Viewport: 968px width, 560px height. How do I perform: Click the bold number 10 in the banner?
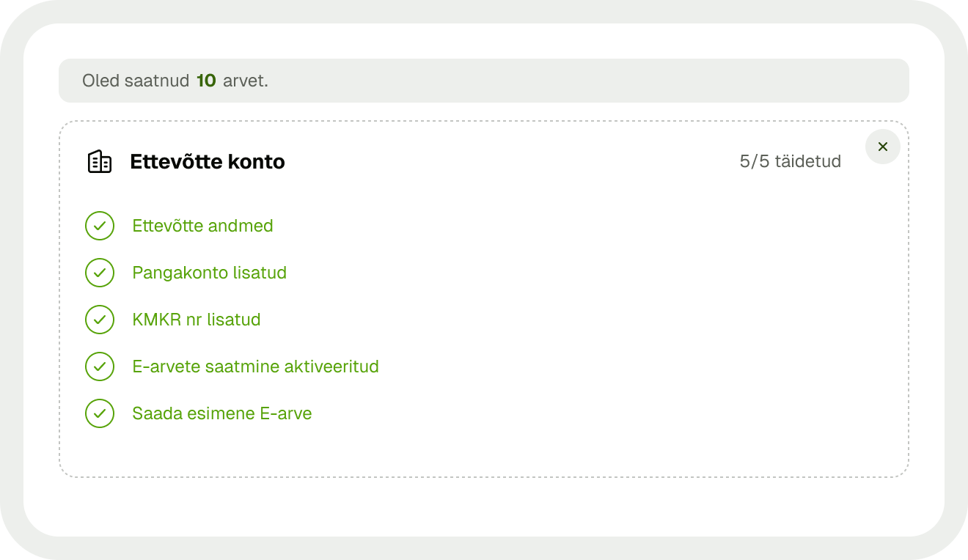(x=206, y=81)
